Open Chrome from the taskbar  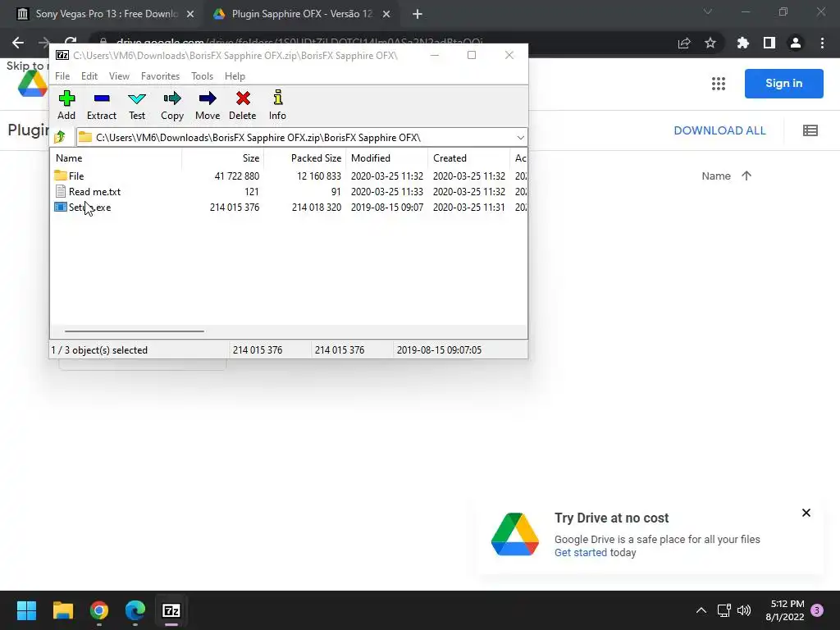coord(99,610)
